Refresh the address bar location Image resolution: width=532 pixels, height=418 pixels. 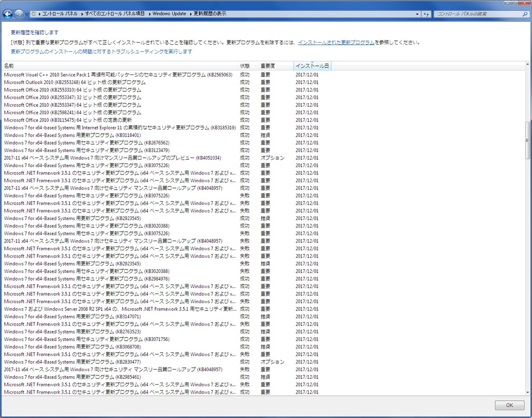(426, 14)
